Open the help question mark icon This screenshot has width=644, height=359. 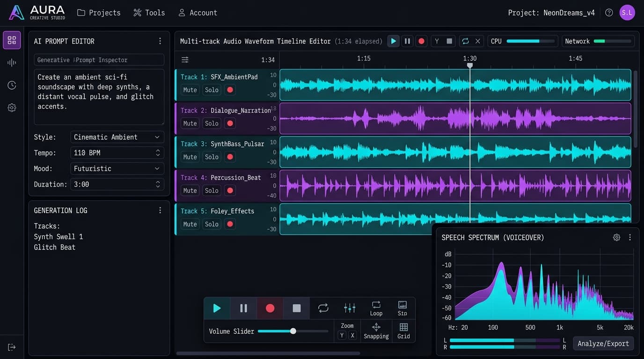[609, 13]
